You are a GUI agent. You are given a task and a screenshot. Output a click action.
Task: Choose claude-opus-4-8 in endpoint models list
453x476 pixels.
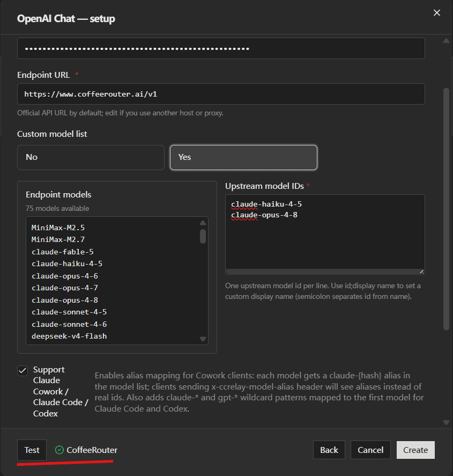tap(64, 300)
